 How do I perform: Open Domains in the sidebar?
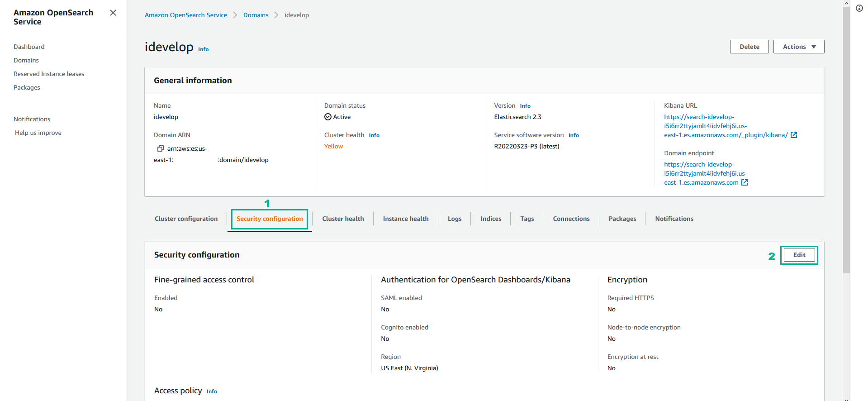click(x=26, y=60)
